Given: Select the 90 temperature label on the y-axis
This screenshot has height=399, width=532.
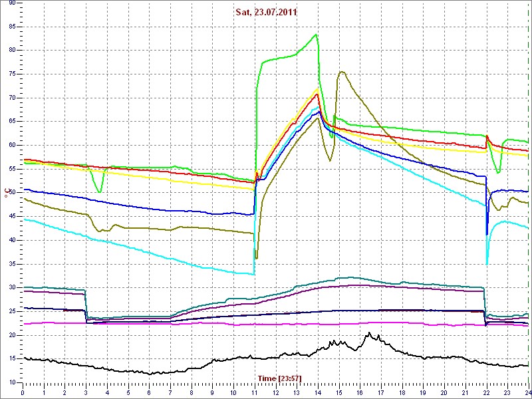Looking at the screenshot, I should (11, 3).
